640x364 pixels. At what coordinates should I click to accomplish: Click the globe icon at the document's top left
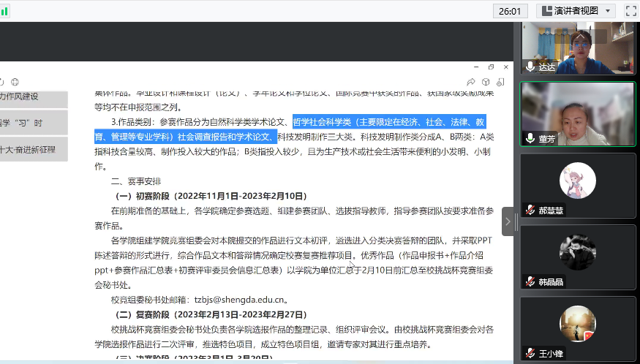[15, 82]
